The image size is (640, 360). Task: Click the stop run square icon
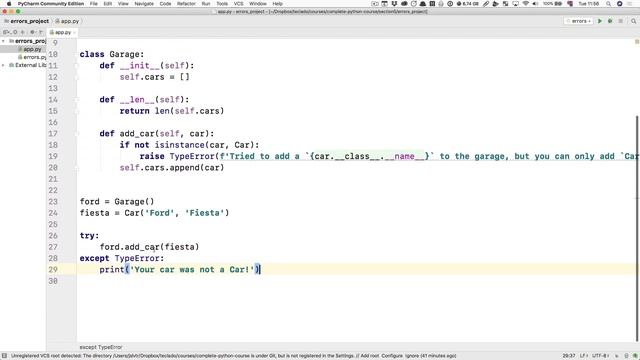tap(620, 21)
